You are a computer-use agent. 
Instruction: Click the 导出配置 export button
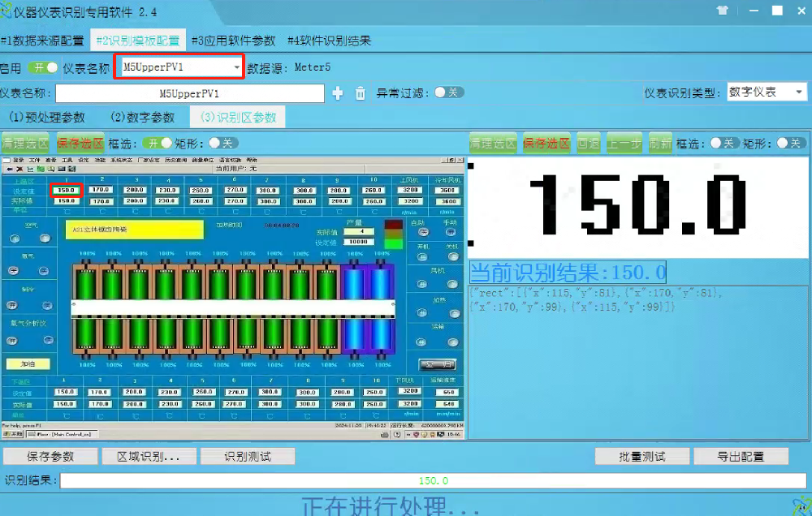[x=741, y=455]
